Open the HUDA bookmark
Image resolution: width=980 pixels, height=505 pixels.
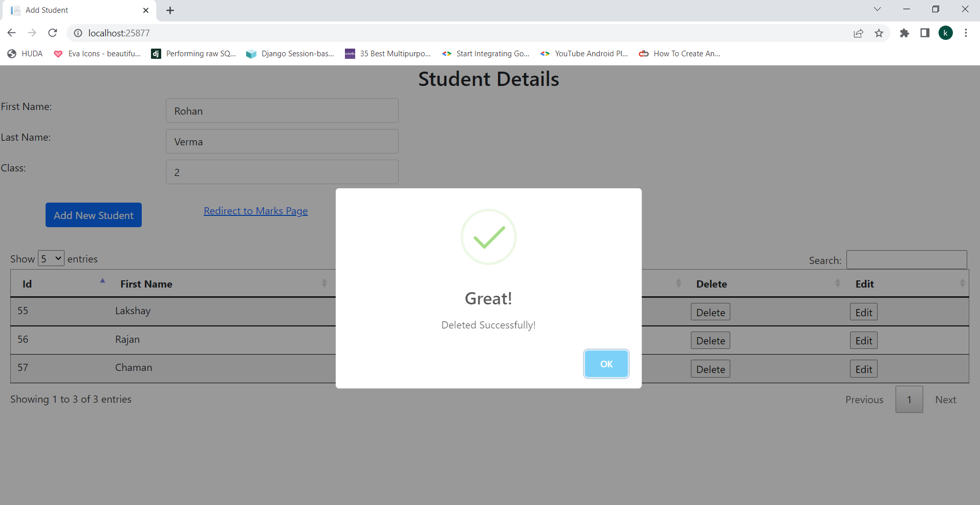coord(25,54)
